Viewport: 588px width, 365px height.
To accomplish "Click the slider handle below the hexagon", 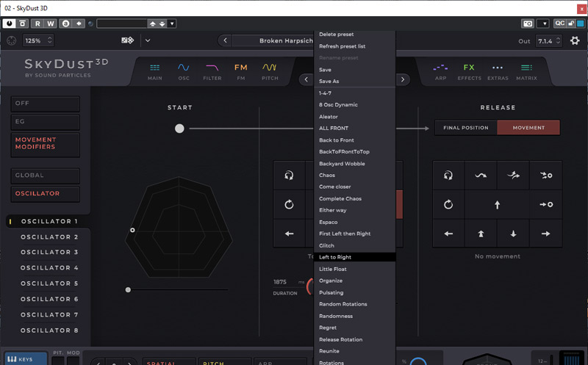I will pyautogui.click(x=128, y=289).
